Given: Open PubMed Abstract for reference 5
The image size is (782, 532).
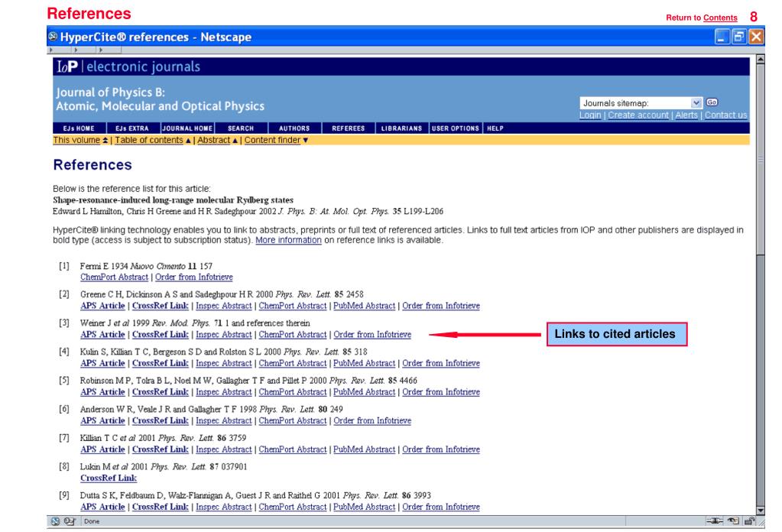Looking at the screenshot, I should pyautogui.click(x=364, y=392).
